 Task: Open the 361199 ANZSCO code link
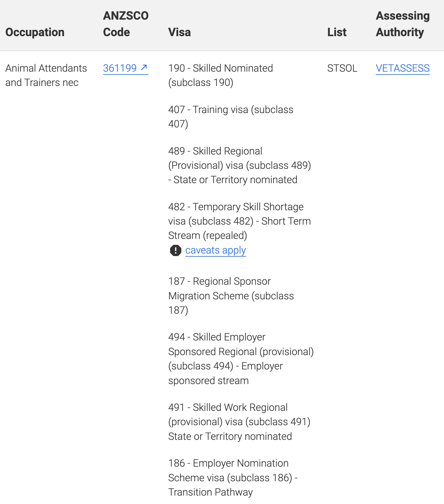[120, 68]
